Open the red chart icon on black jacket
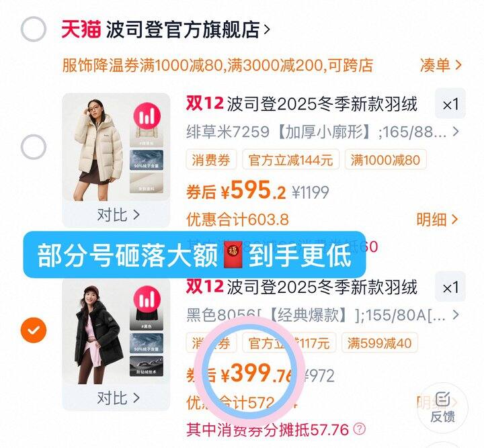The image size is (484, 448). coord(147,299)
